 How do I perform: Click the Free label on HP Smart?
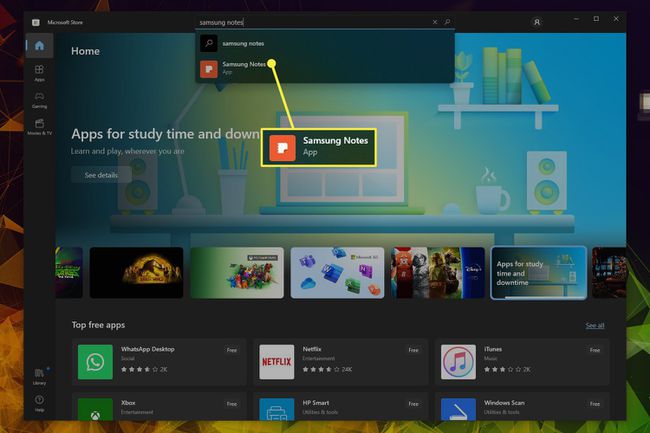point(413,404)
